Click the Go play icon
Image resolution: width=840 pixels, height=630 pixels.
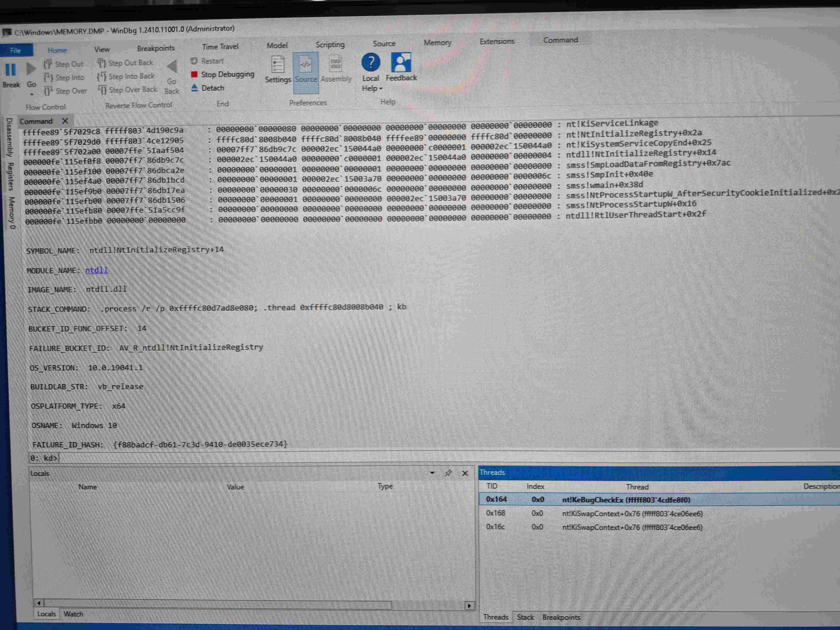[x=31, y=69]
